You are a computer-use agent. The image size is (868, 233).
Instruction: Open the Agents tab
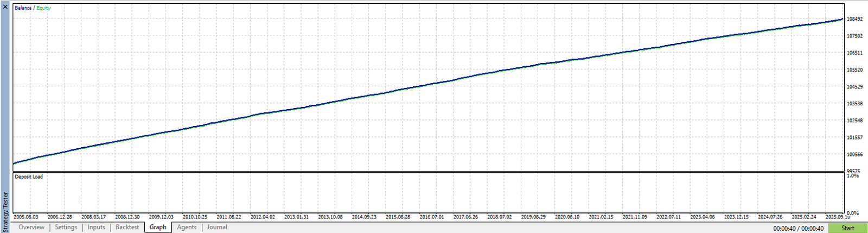point(187,228)
